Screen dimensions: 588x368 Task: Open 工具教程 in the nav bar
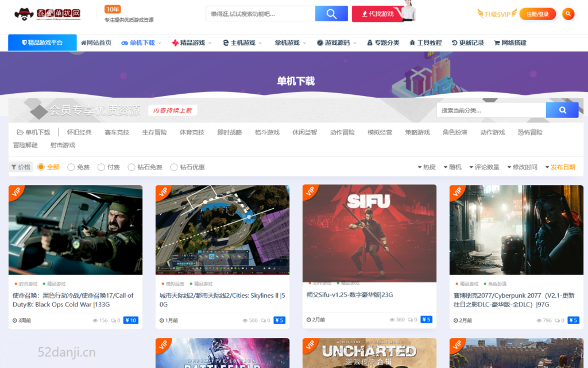[425, 43]
